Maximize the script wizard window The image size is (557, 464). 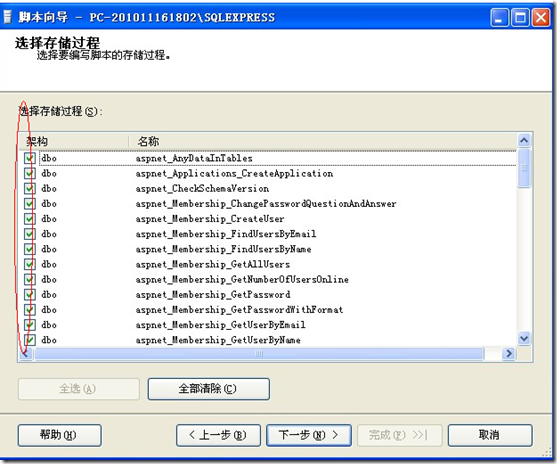(x=520, y=17)
